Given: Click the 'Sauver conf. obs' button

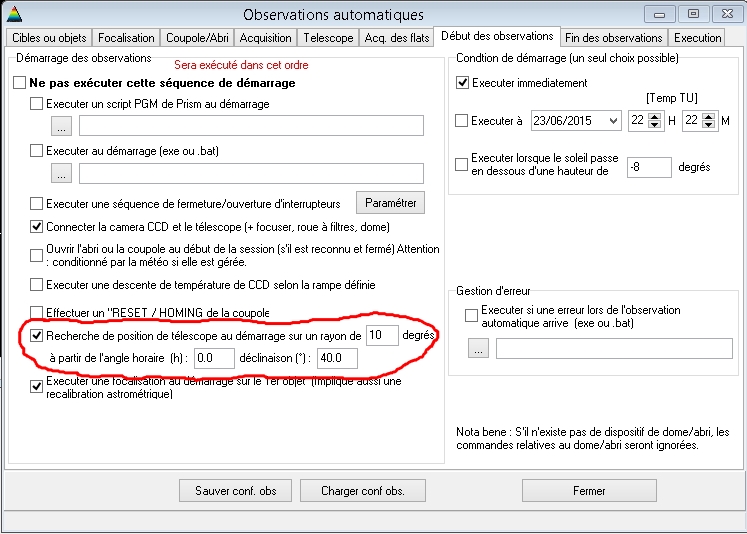Looking at the screenshot, I should (236, 491).
